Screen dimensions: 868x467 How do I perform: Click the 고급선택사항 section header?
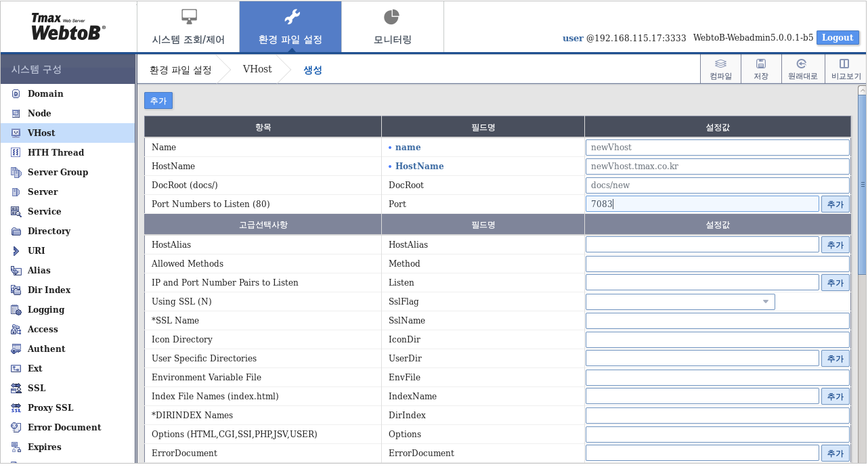[x=263, y=225]
